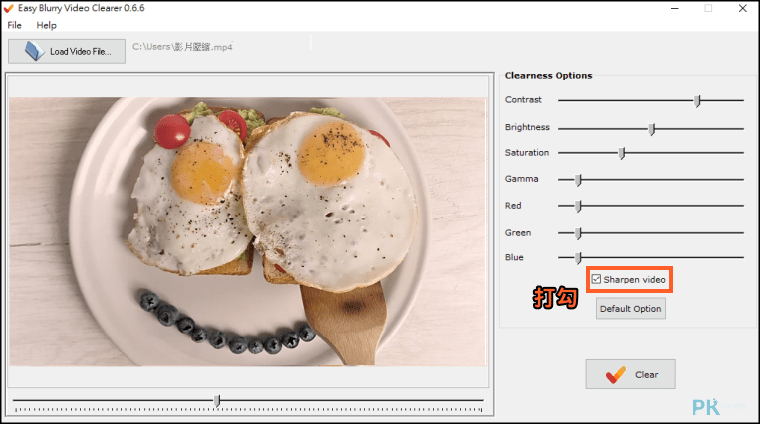Click the Default Option button
Image resolution: width=760 pixels, height=424 pixels.
coord(631,309)
